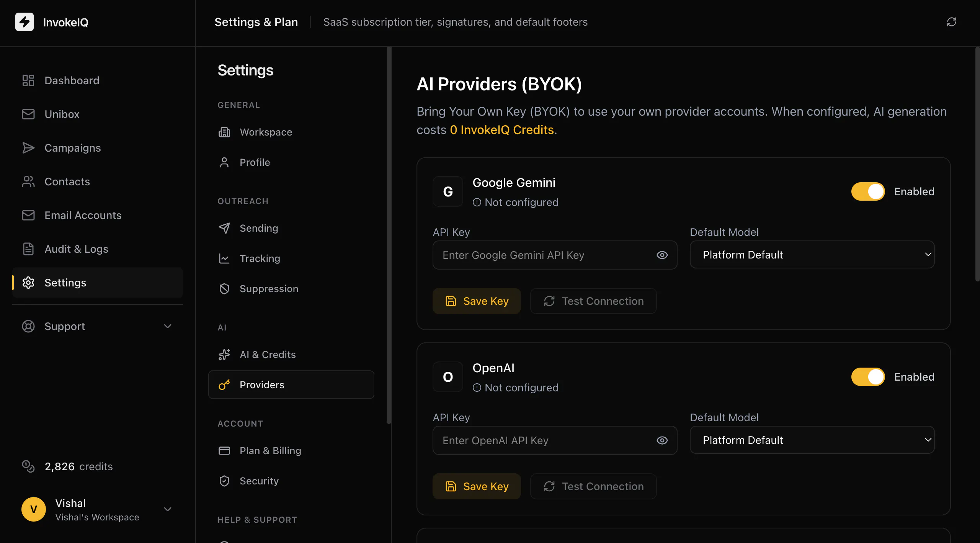Click the Support lifebuoy icon

click(28, 326)
